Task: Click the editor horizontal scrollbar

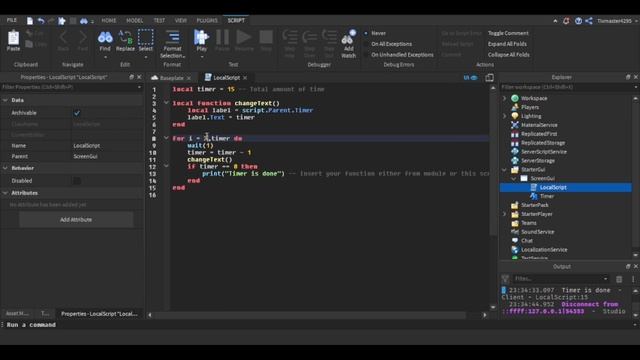Action: (x=310, y=315)
